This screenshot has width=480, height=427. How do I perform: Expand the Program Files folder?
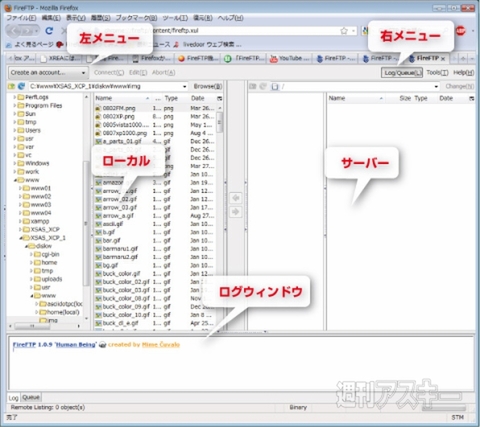click(14, 106)
